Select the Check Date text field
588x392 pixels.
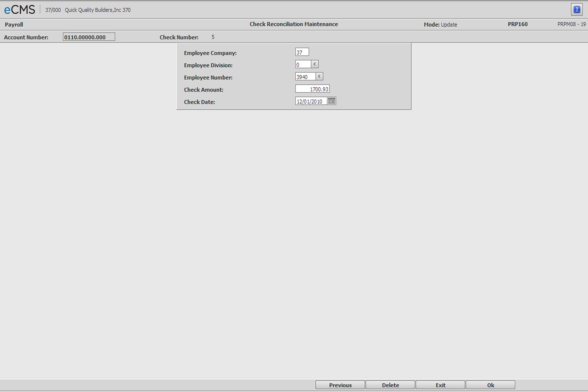tap(310, 101)
